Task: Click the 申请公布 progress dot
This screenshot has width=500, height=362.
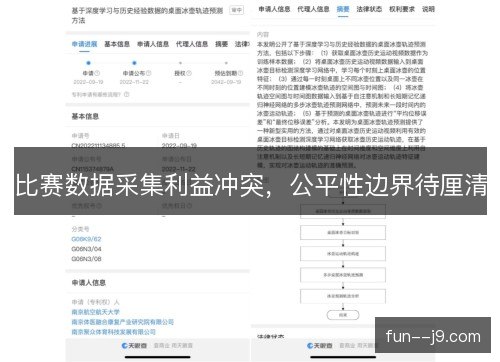Action: (134, 63)
